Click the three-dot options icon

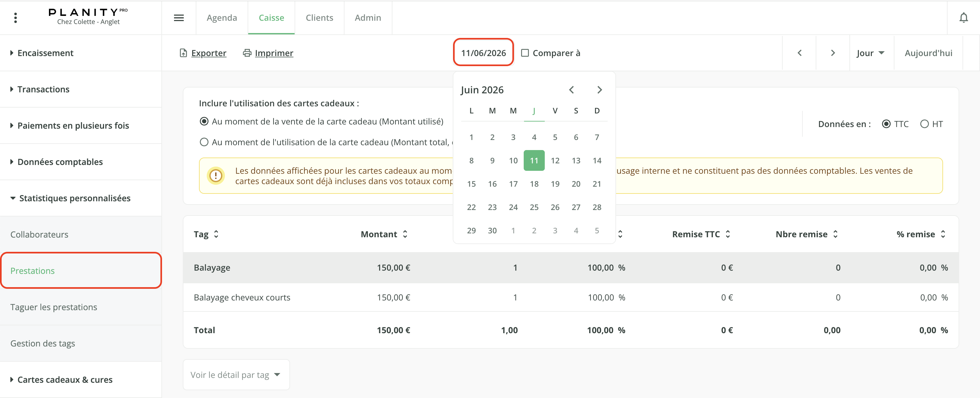(15, 18)
